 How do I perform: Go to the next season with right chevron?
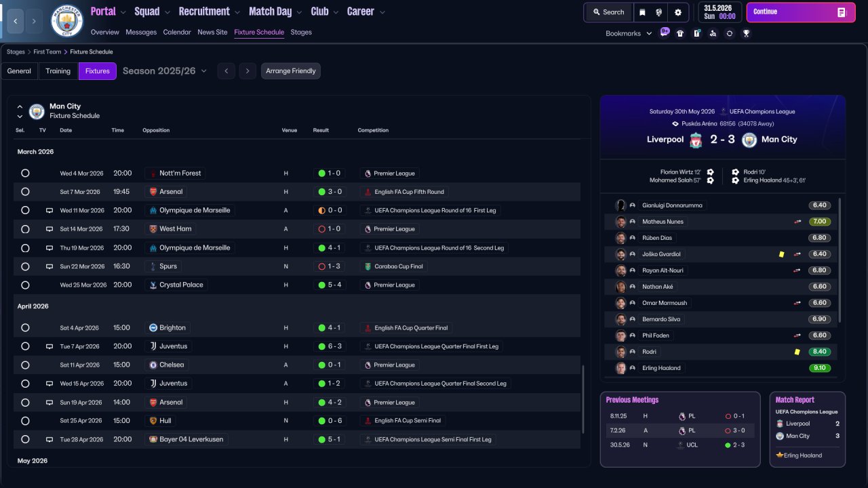(x=248, y=71)
